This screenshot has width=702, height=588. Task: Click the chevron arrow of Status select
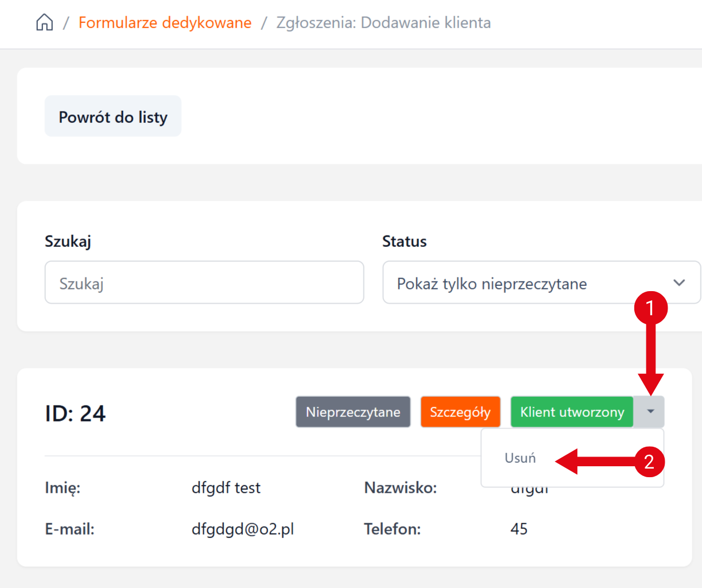point(679,283)
